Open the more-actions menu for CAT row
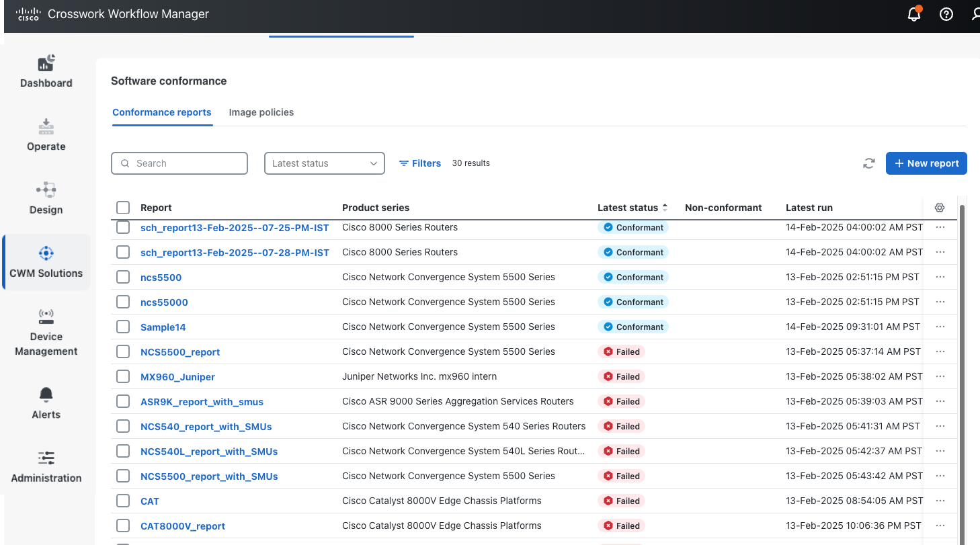 pyautogui.click(x=940, y=501)
